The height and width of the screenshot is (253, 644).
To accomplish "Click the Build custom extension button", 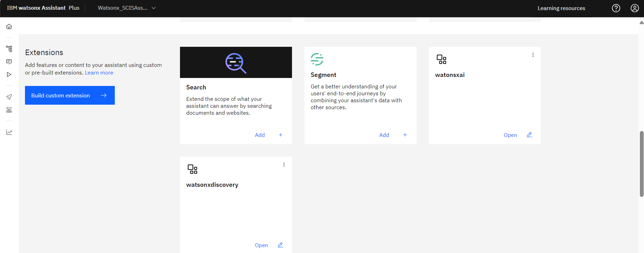I will click(x=70, y=95).
